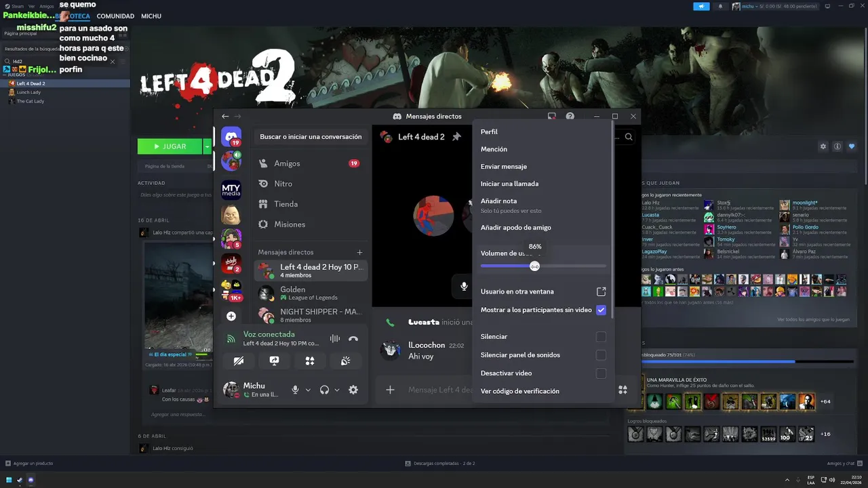Open MICHU tab in Steam
The width and height of the screenshot is (868, 488).
[151, 16]
